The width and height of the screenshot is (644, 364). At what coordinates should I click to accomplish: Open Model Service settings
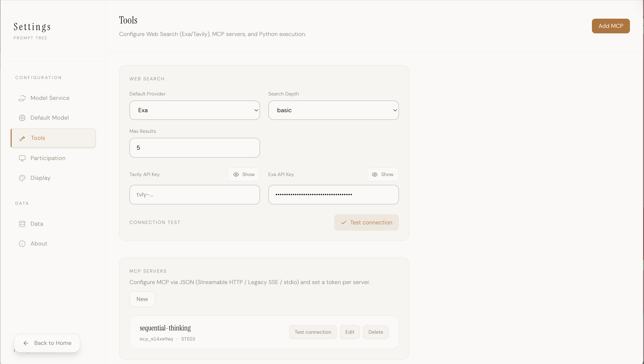click(53, 98)
